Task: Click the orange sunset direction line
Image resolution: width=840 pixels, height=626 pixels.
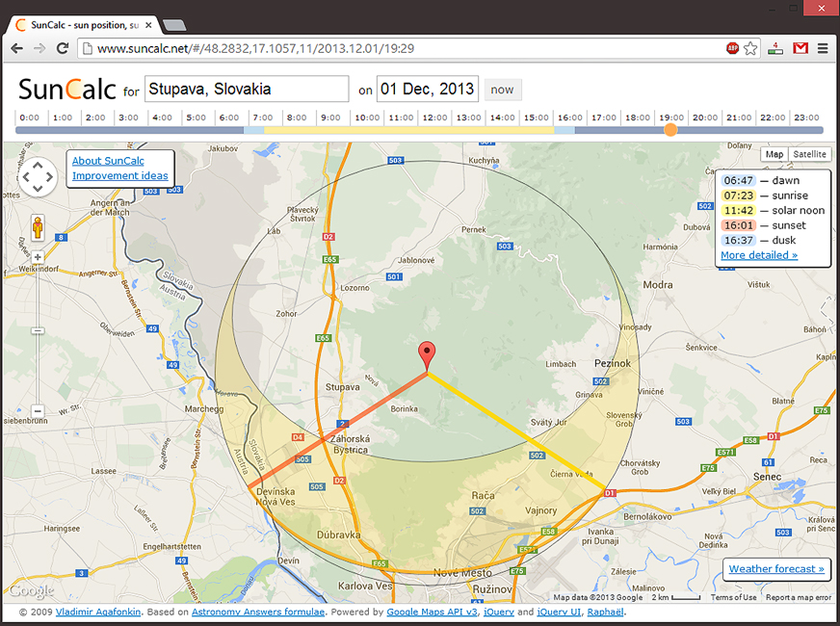Action: pyautogui.click(x=337, y=430)
